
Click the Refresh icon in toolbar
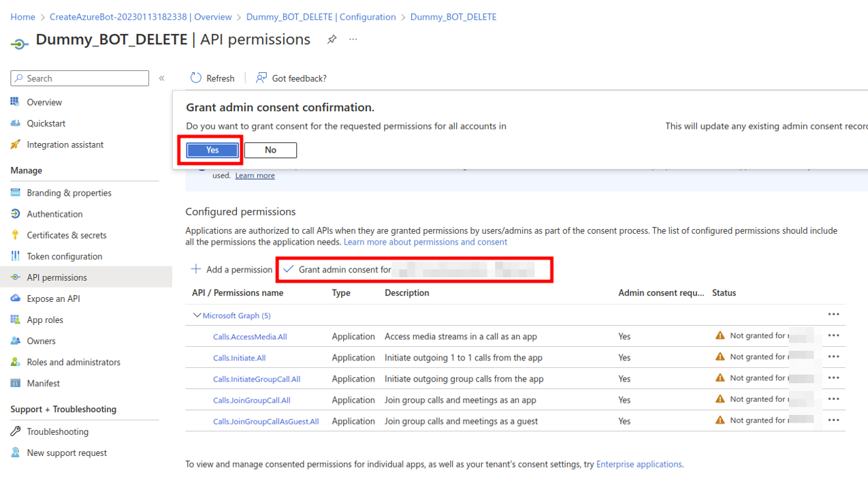coord(196,78)
